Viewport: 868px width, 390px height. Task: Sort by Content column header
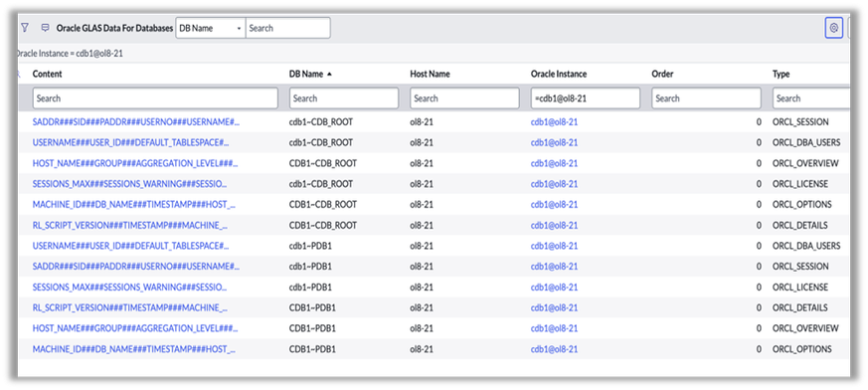[47, 74]
